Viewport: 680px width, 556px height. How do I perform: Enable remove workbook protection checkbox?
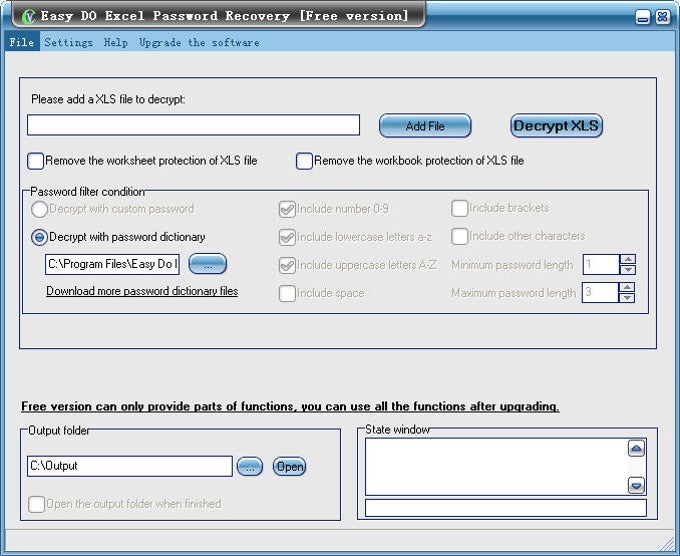tap(304, 160)
